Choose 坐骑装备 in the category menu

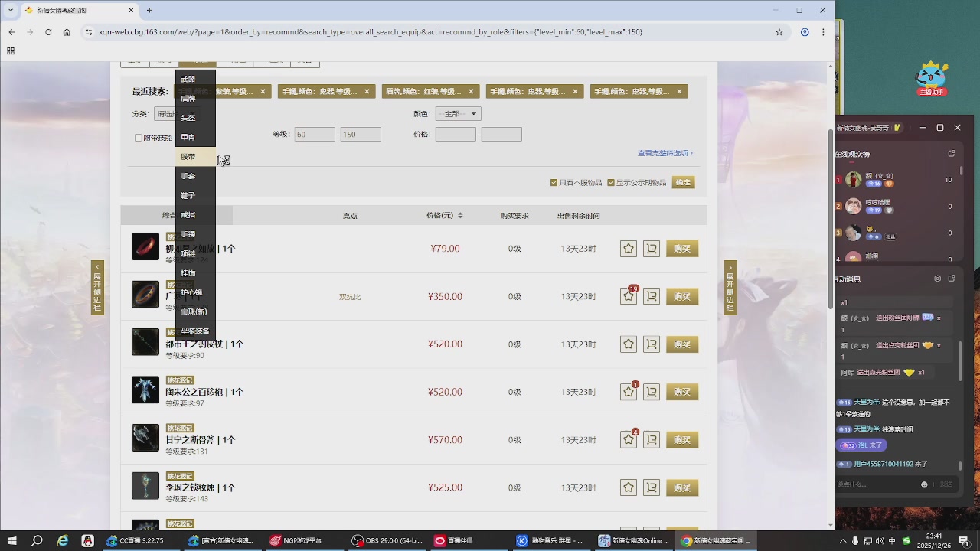pyautogui.click(x=195, y=331)
